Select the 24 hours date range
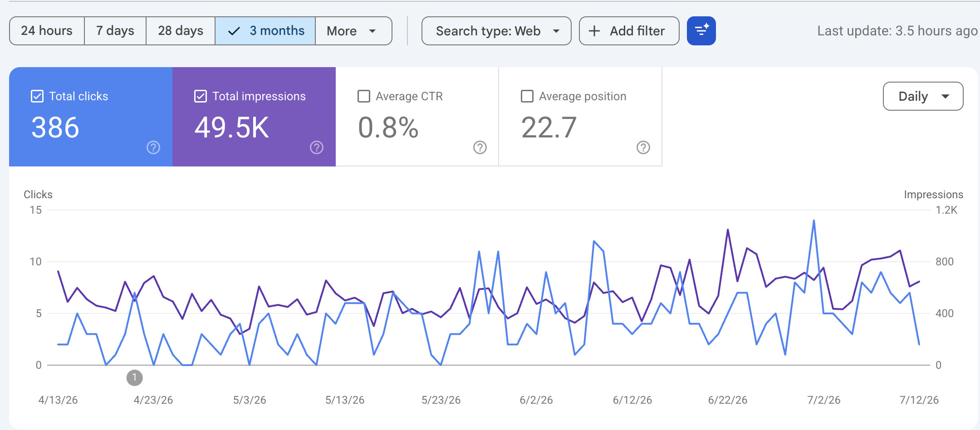This screenshot has width=980, height=430. pyautogui.click(x=47, y=31)
